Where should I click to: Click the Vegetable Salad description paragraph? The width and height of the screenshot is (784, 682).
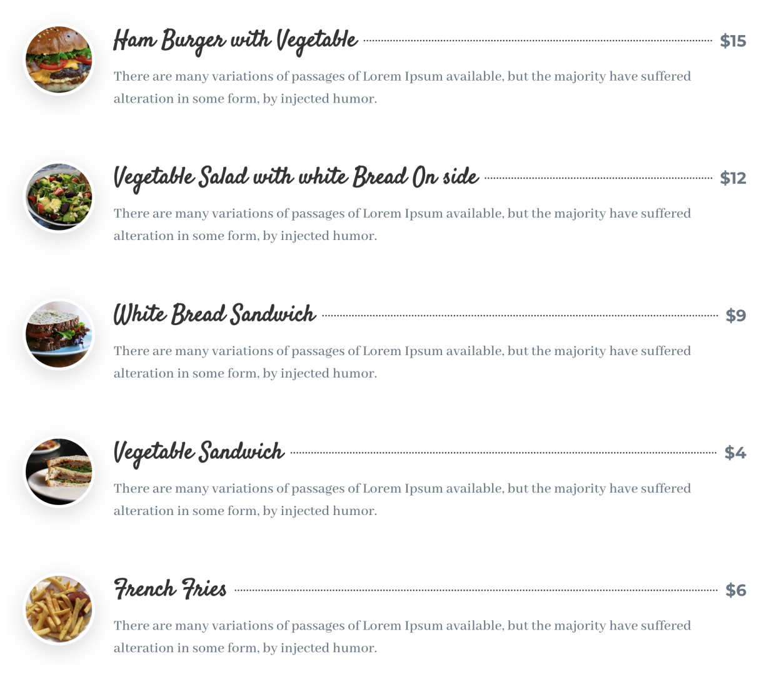(402, 224)
